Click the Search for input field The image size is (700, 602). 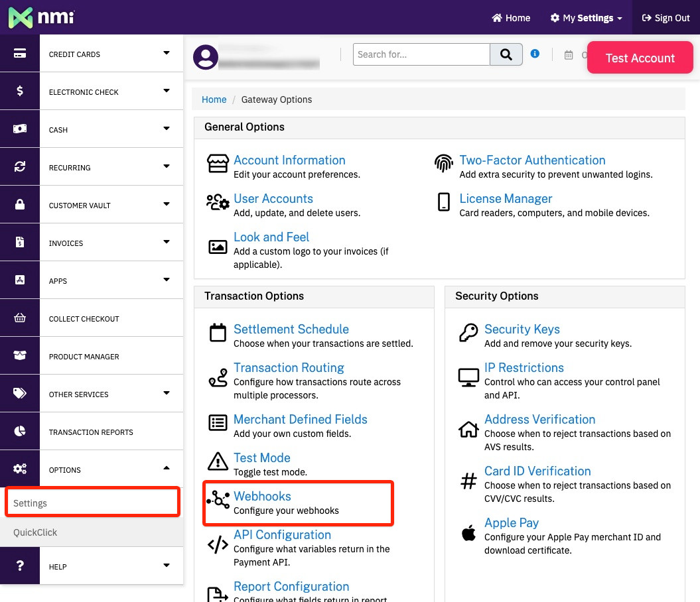(421, 54)
